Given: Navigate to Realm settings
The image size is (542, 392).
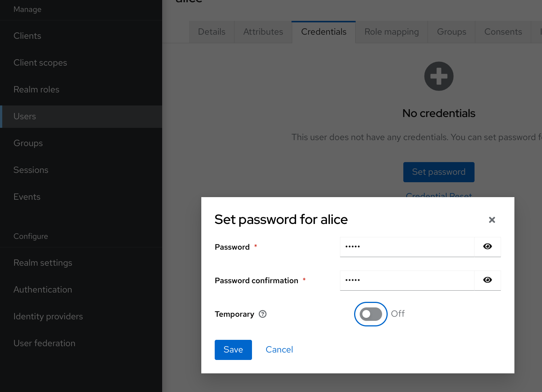Looking at the screenshot, I should coord(42,263).
